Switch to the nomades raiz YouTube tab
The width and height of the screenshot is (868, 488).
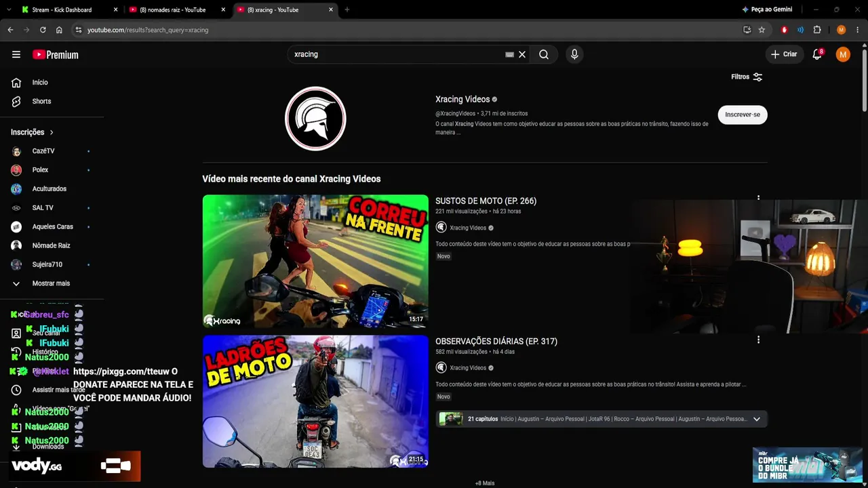(x=176, y=9)
